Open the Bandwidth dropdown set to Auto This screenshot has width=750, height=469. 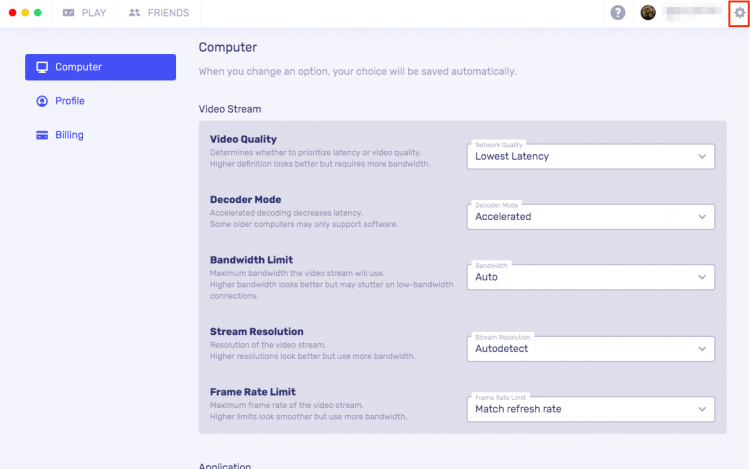pyautogui.click(x=590, y=277)
